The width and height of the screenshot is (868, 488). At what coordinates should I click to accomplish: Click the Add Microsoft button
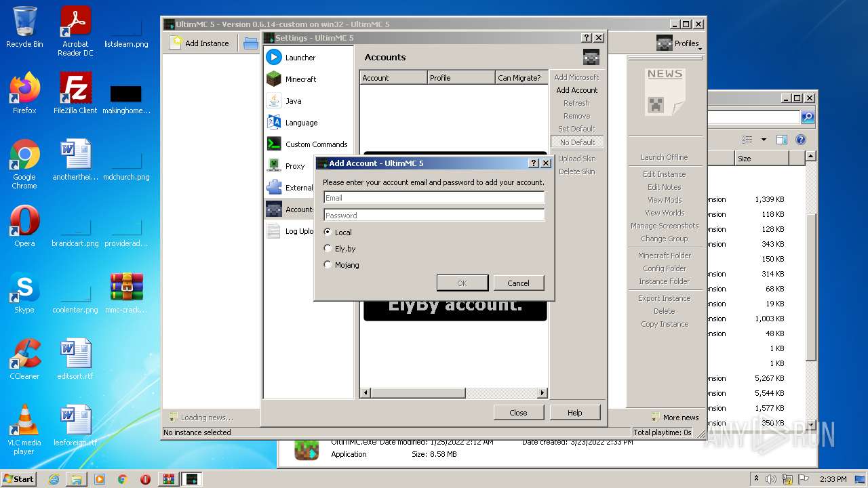tap(577, 77)
